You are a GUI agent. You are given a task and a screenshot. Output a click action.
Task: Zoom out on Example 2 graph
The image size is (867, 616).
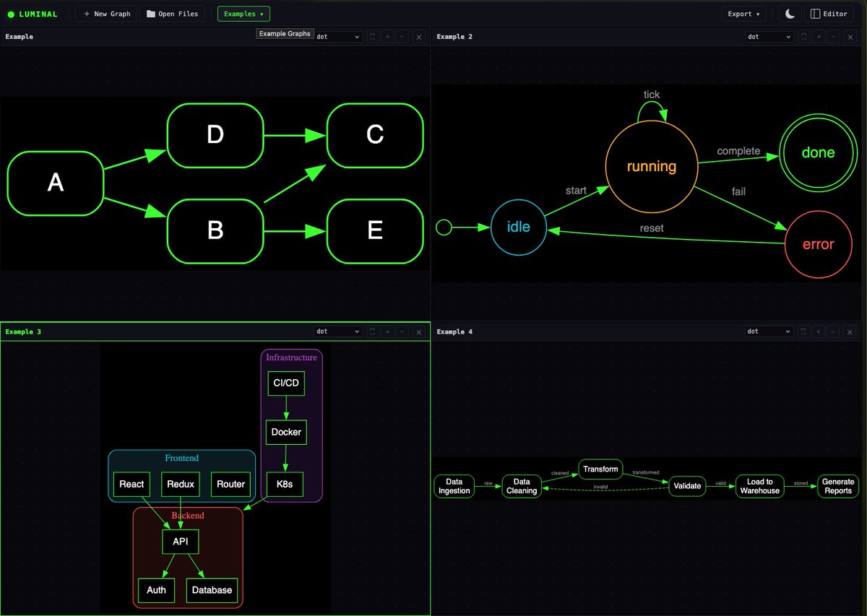[x=833, y=36]
